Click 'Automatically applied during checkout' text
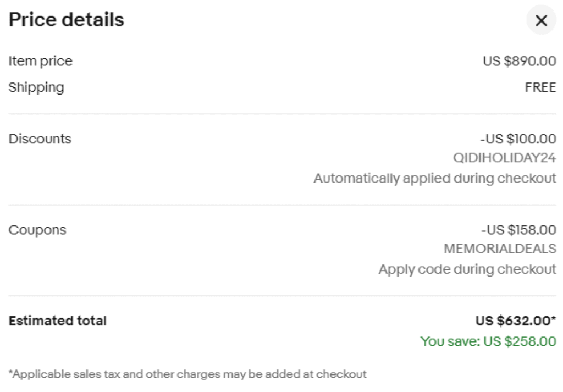 [435, 178]
